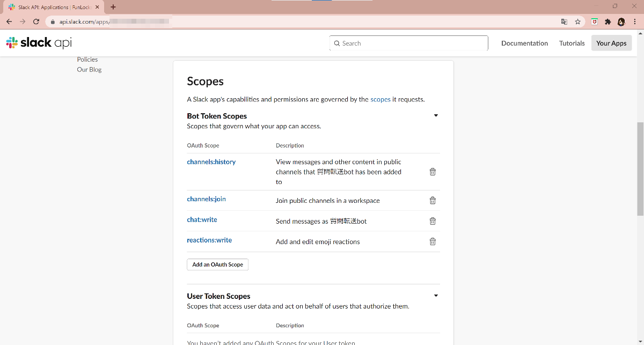Delete the channels:join scope
644x345 pixels.
click(x=433, y=200)
